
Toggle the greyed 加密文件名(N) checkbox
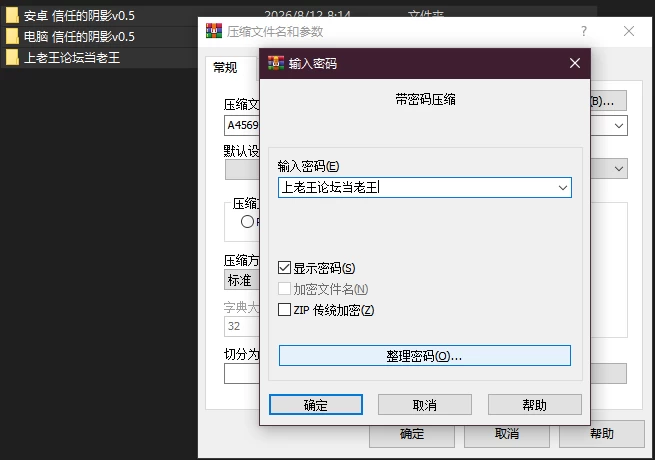[284, 288]
